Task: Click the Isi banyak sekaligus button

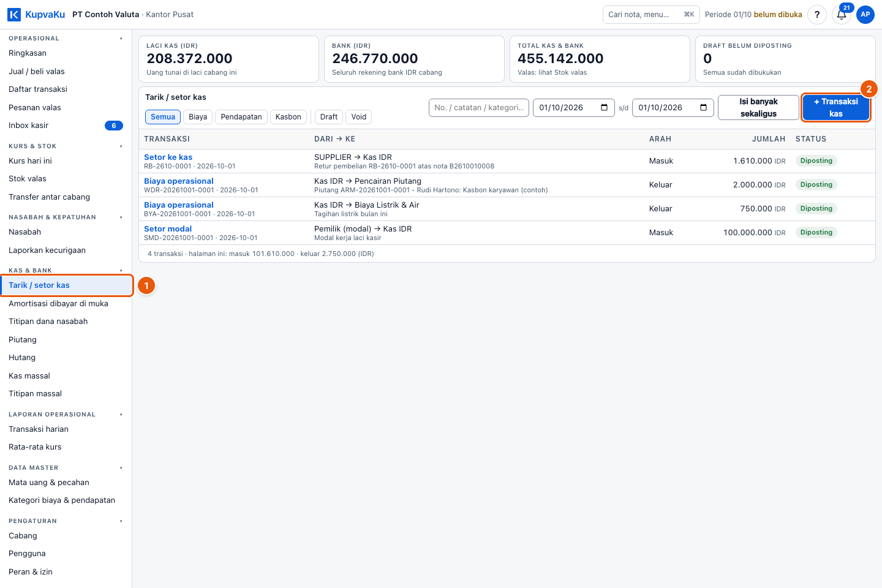Action: click(758, 108)
